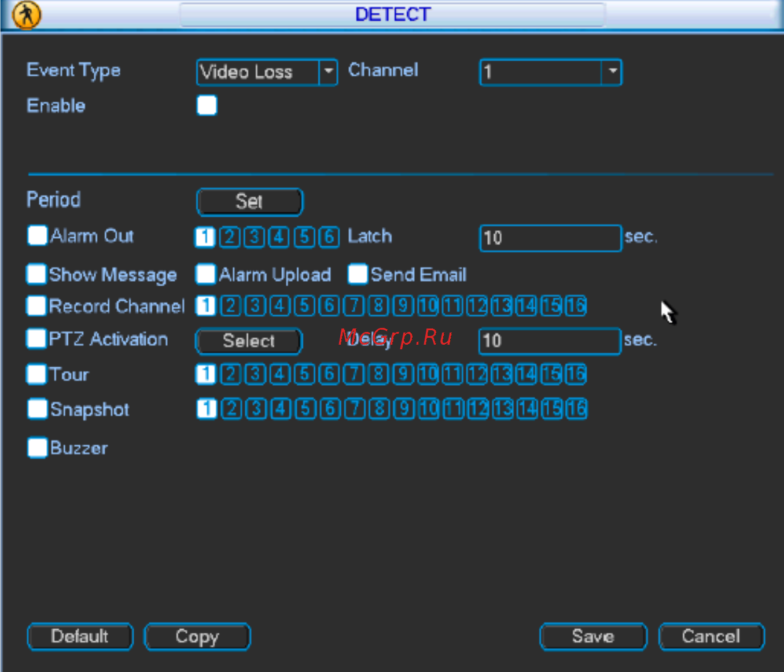This screenshot has height=672, width=784.
Task: Select Snapshot channel 10 box
Action: pos(429,409)
